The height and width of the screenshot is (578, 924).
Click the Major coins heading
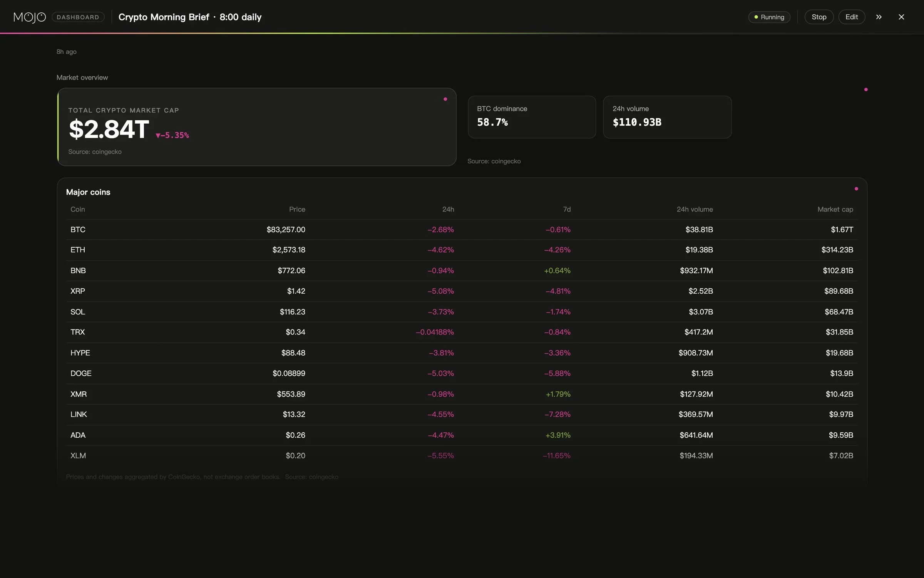click(x=88, y=192)
